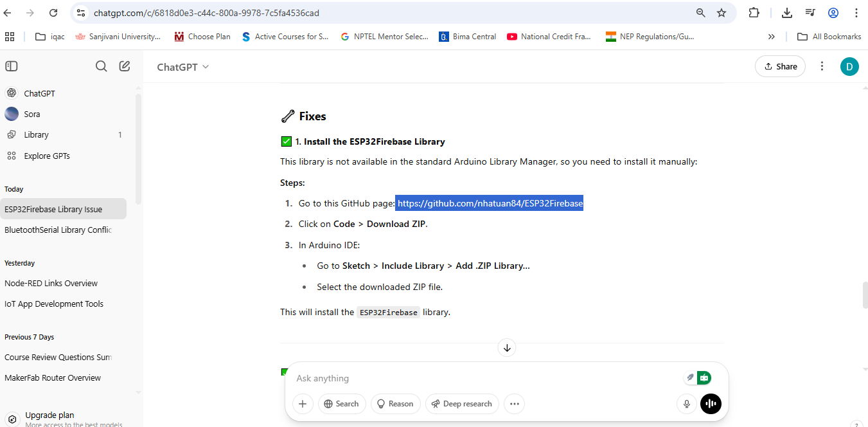Toggle the Reason option in the composer

pos(395,404)
